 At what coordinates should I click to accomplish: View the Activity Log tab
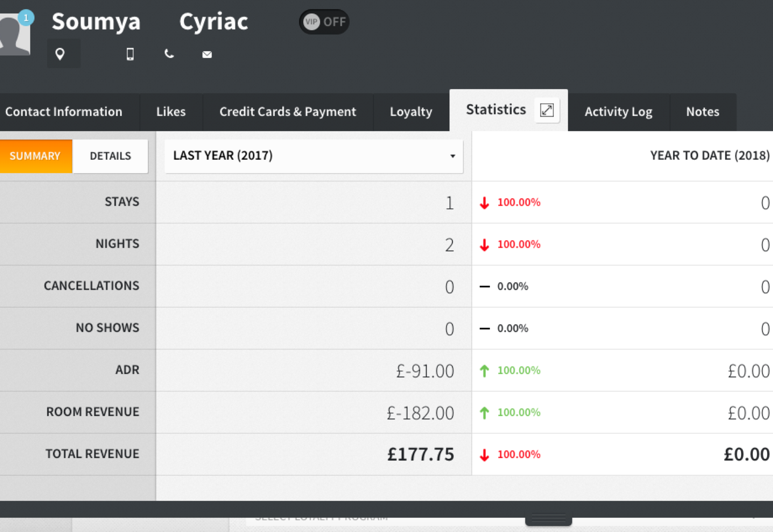[x=618, y=112]
